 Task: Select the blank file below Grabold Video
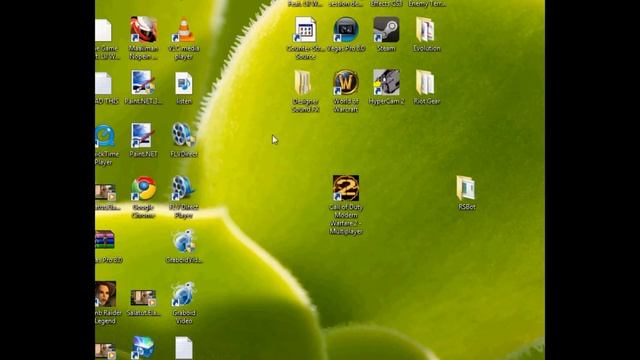click(184, 348)
